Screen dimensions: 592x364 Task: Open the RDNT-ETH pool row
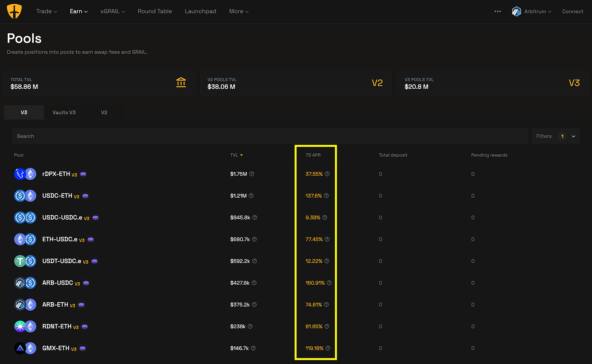tap(296, 326)
